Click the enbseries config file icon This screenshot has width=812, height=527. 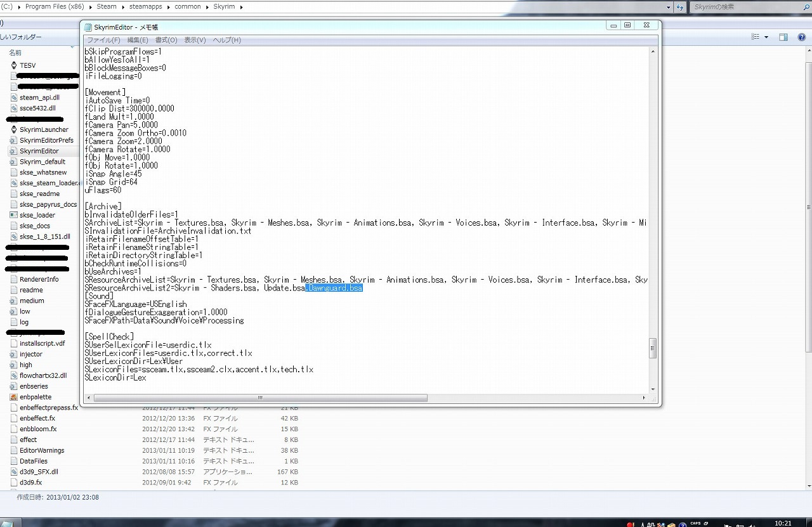click(x=14, y=386)
